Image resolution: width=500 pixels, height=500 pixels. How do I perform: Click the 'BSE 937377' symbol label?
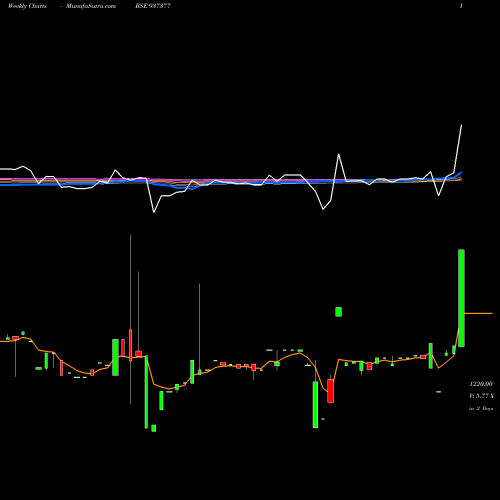click(x=153, y=6)
